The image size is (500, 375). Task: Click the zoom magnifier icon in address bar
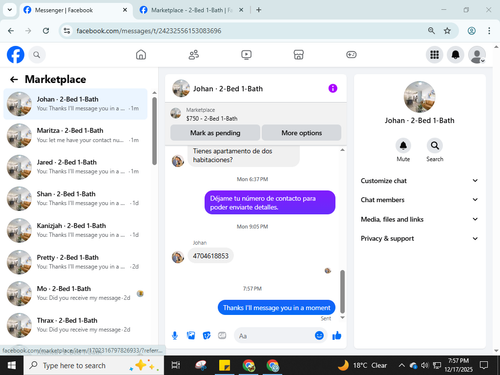(x=431, y=31)
